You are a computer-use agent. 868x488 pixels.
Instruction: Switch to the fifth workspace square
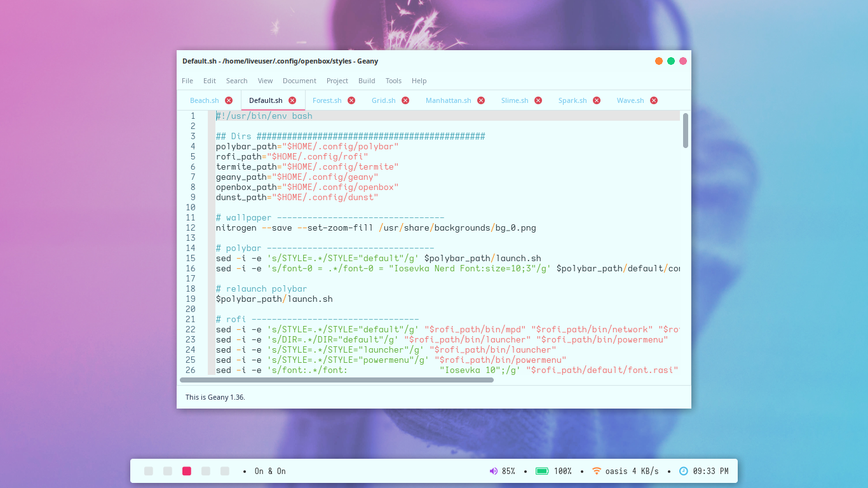225,471
